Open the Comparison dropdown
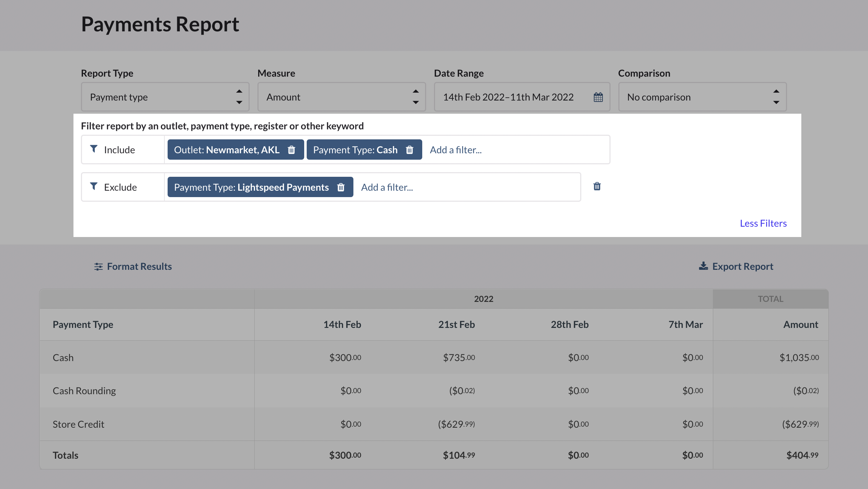The image size is (868, 489). pyautogui.click(x=702, y=97)
